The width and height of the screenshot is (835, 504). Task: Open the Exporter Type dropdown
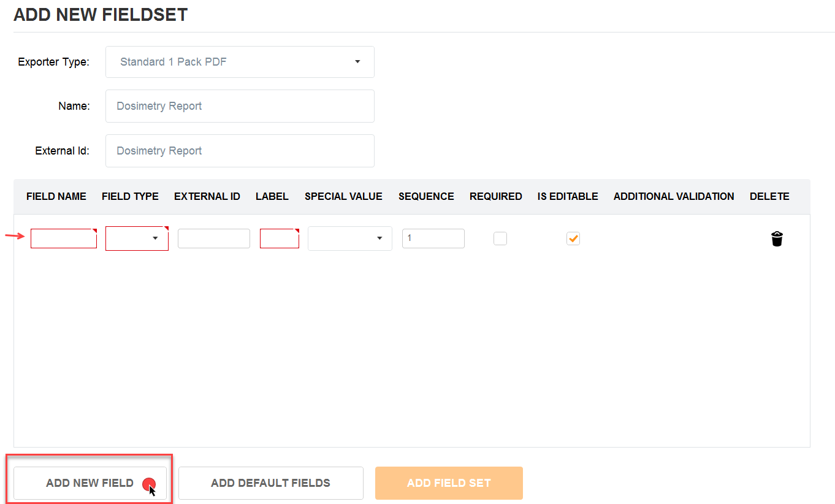[240, 62]
